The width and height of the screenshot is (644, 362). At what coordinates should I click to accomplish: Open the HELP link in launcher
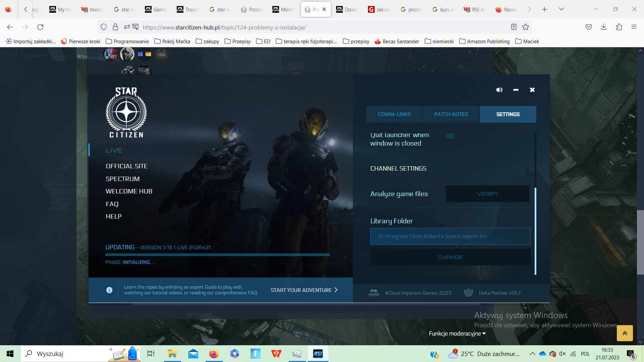113,216
